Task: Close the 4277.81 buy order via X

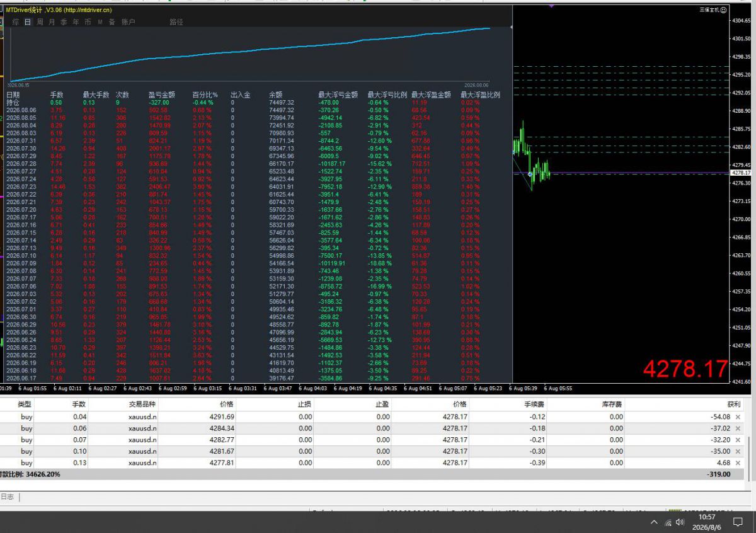Action: [738, 462]
